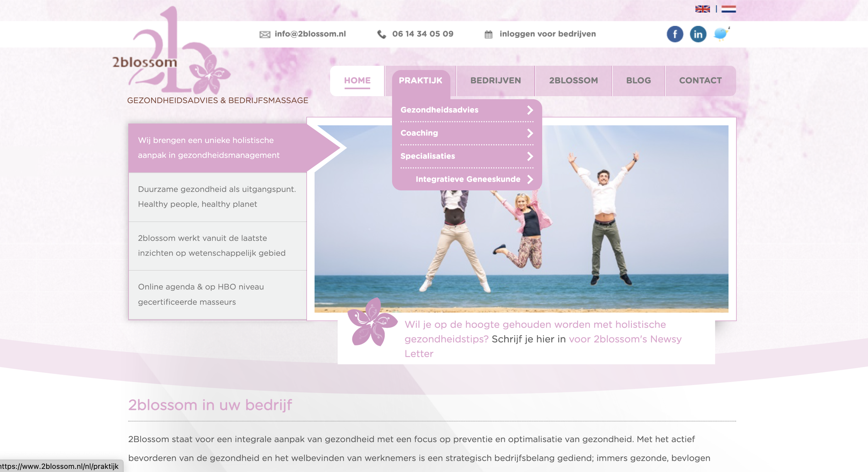Screen dimensions: 868x472
Task: Expand the Coaching submenu arrow
Action: (x=530, y=133)
